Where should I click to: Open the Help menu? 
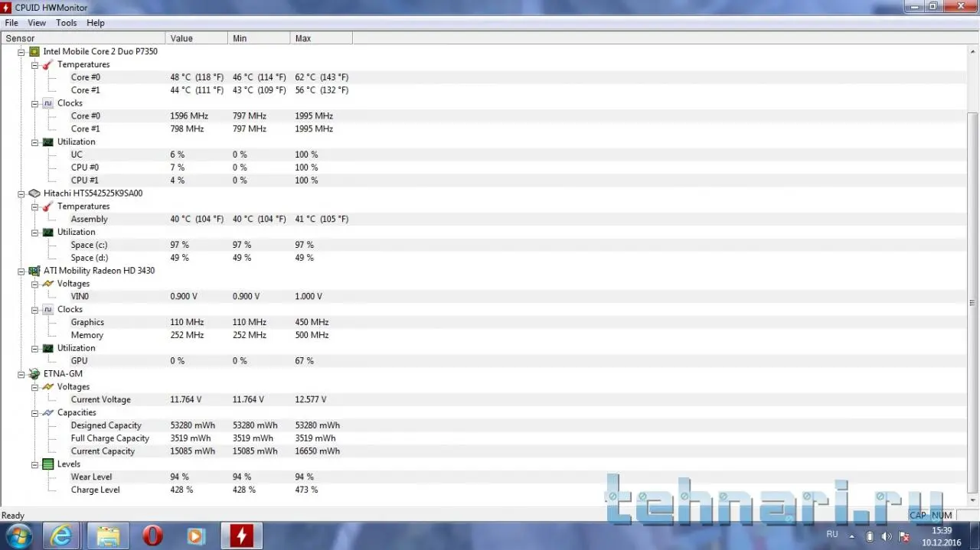coord(96,23)
